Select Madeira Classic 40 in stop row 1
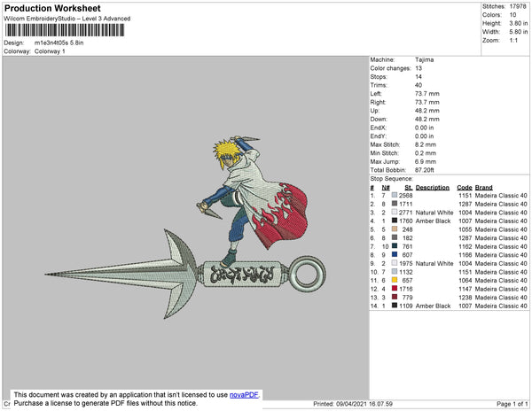The width and height of the screenshot is (532, 411). click(x=501, y=196)
